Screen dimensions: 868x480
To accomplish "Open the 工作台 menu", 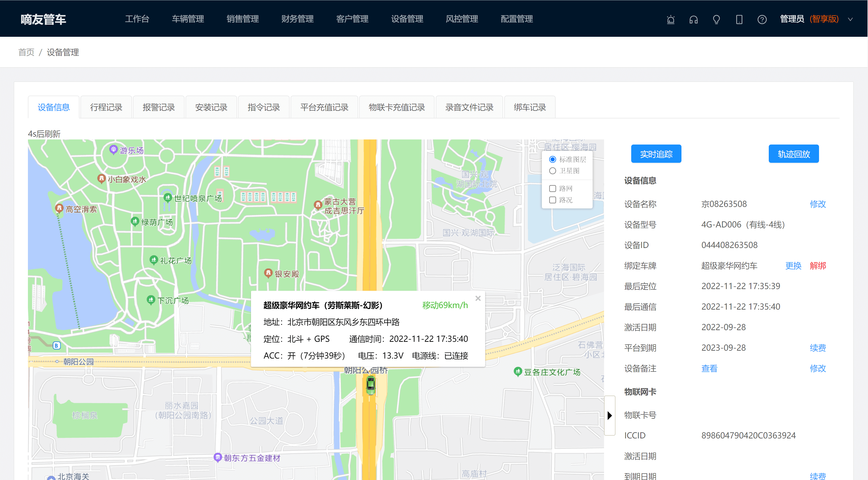I will 137,19.
